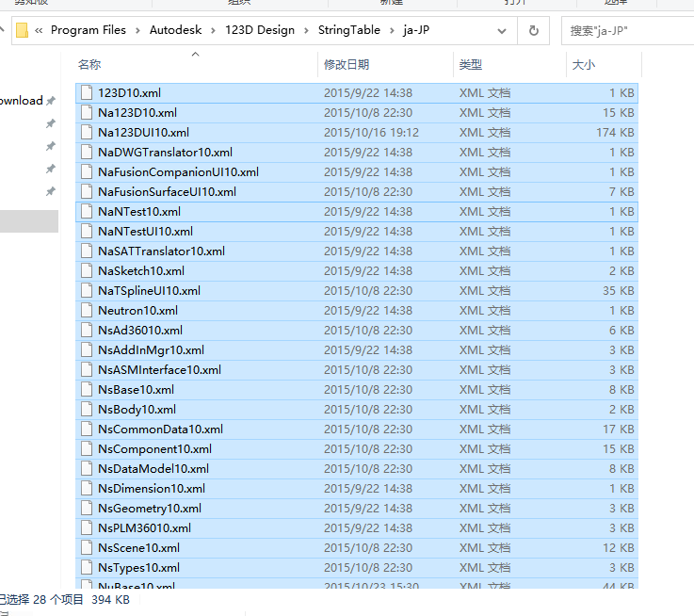Screen dimensions: 694x616
Task: Go to StringTable folder in the breadcrumb
Action: point(349,30)
